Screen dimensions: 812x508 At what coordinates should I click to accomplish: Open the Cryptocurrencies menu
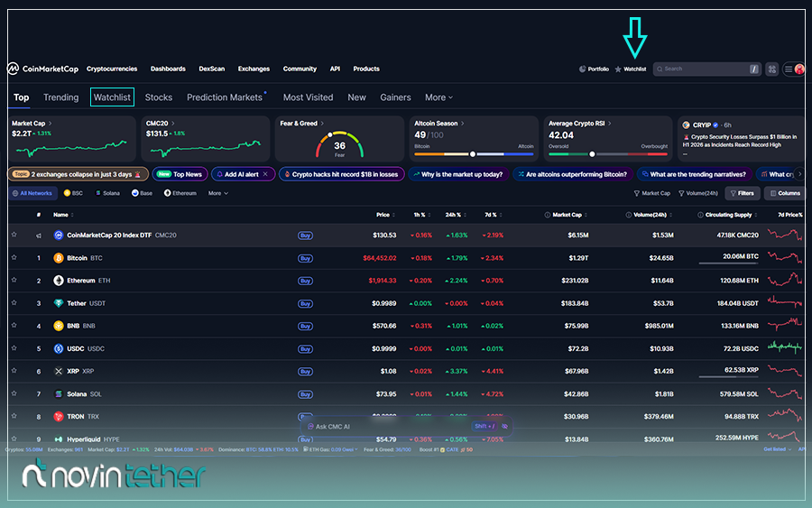112,69
